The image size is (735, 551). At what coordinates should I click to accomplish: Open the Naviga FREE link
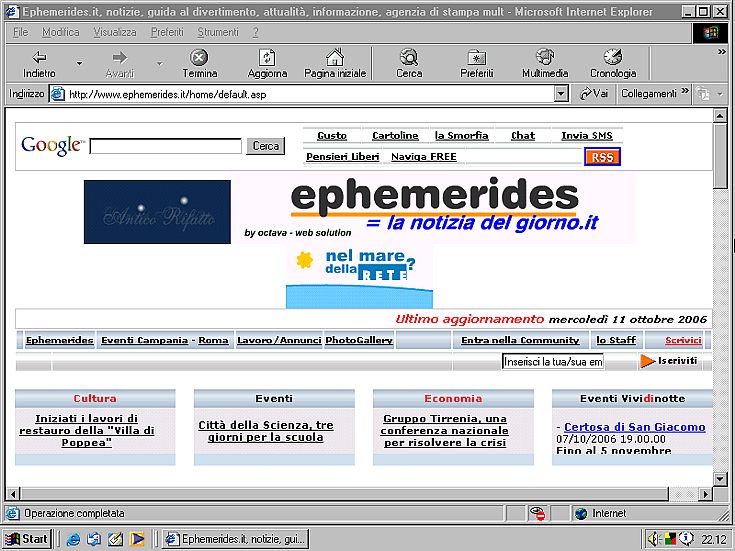tap(424, 157)
